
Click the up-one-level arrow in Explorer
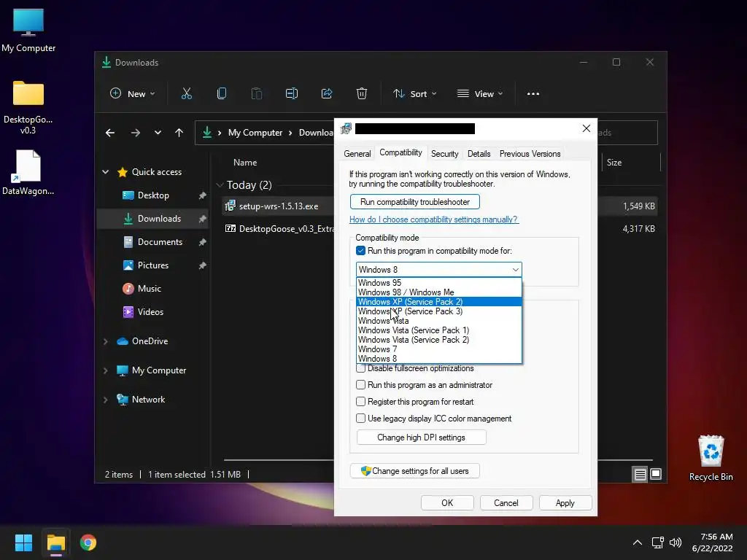pyautogui.click(x=179, y=133)
